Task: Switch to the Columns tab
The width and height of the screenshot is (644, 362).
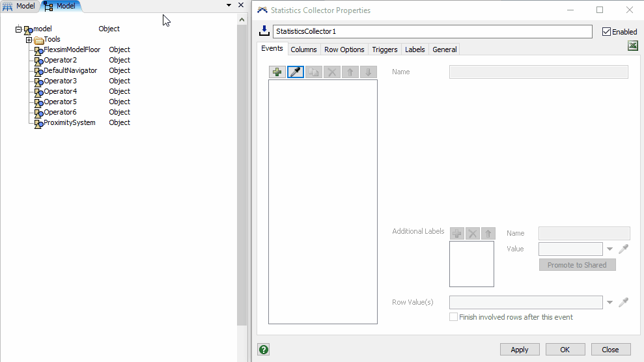Action: [303, 49]
